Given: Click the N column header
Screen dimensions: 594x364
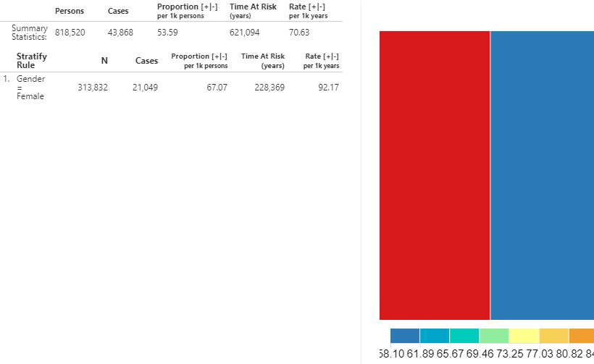Looking at the screenshot, I should click(x=104, y=61).
